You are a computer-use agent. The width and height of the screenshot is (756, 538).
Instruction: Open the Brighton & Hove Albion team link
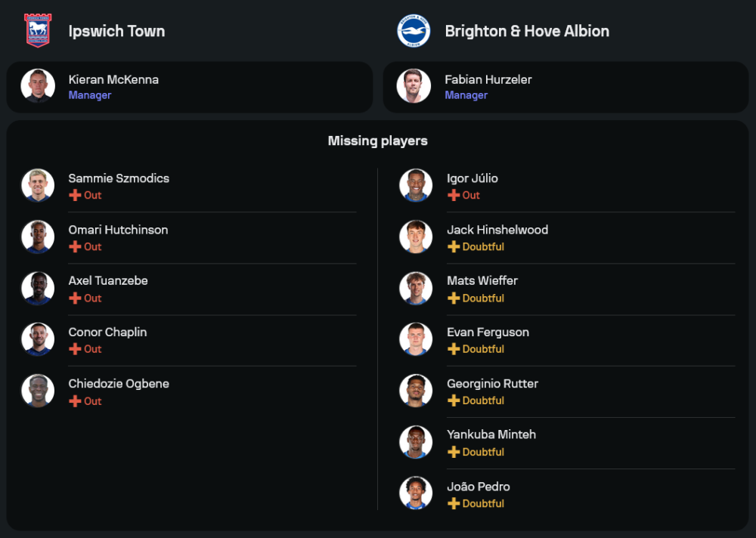click(x=526, y=31)
